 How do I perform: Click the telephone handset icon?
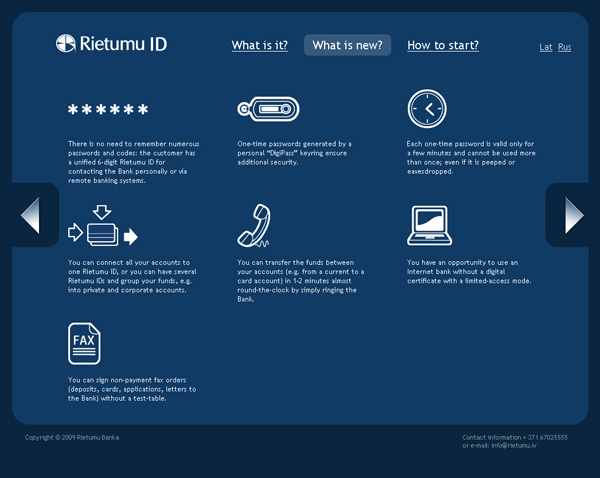click(254, 225)
